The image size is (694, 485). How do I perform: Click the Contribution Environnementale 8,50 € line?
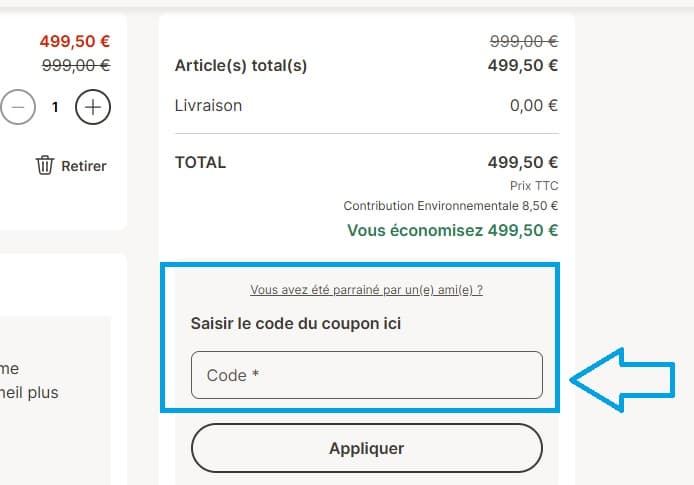450,206
